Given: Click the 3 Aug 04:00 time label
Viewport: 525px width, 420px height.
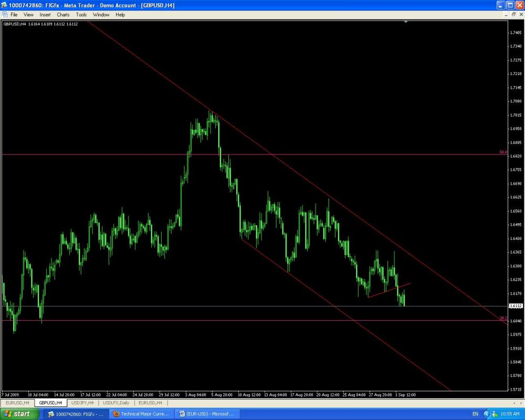Looking at the screenshot, I should point(195,395).
